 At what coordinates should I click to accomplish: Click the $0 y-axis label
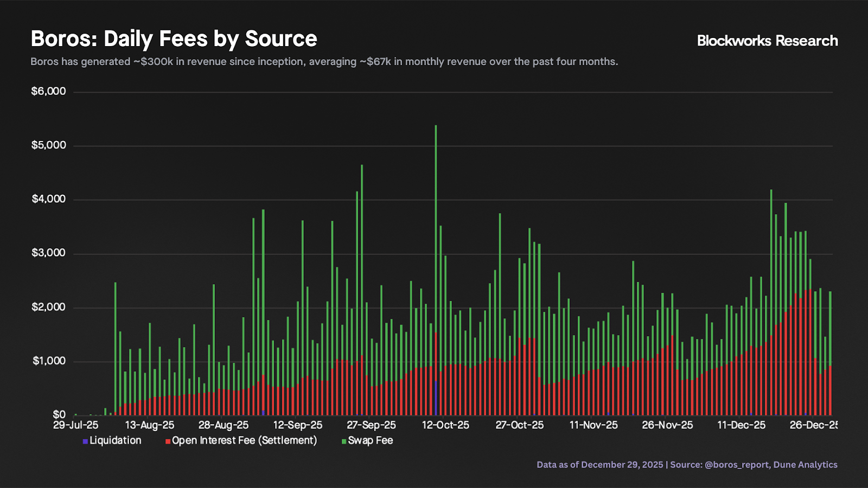(59, 415)
